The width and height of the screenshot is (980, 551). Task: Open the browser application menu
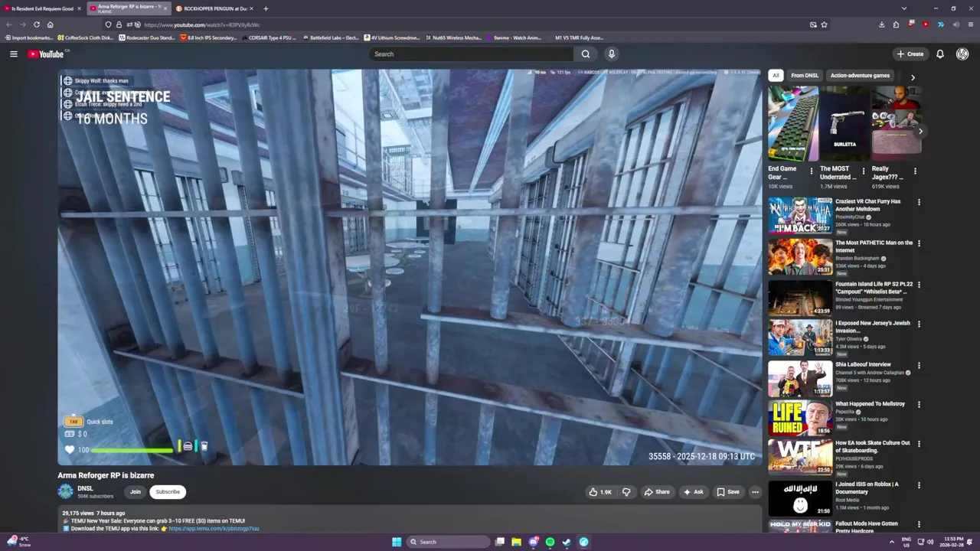tap(970, 24)
